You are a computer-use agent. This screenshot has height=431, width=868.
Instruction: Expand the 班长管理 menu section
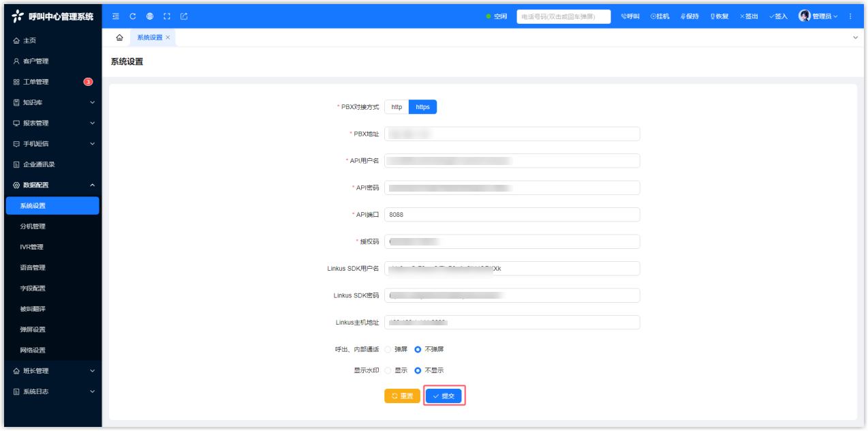click(x=52, y=371)
